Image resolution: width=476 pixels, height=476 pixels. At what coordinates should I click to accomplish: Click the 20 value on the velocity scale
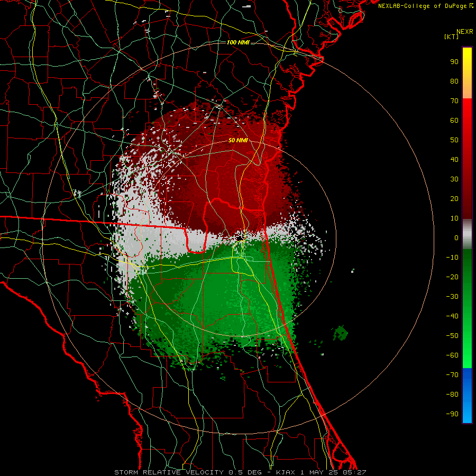click(x=454, y=199)
